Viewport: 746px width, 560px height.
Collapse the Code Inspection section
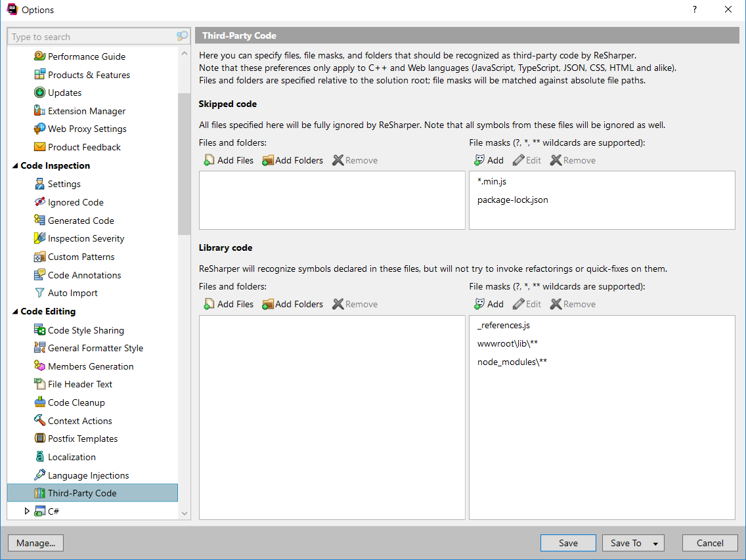[15, 165]
